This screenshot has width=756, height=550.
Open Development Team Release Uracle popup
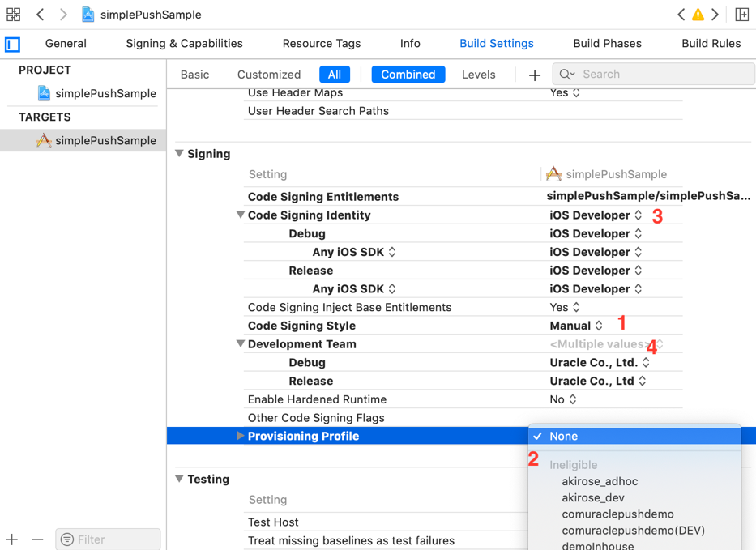[x=598, y=381]
